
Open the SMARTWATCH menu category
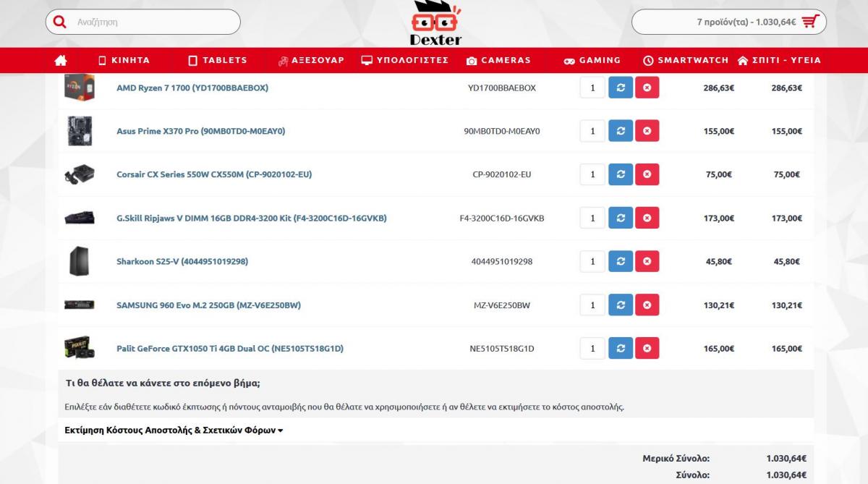tap(686, 60)
